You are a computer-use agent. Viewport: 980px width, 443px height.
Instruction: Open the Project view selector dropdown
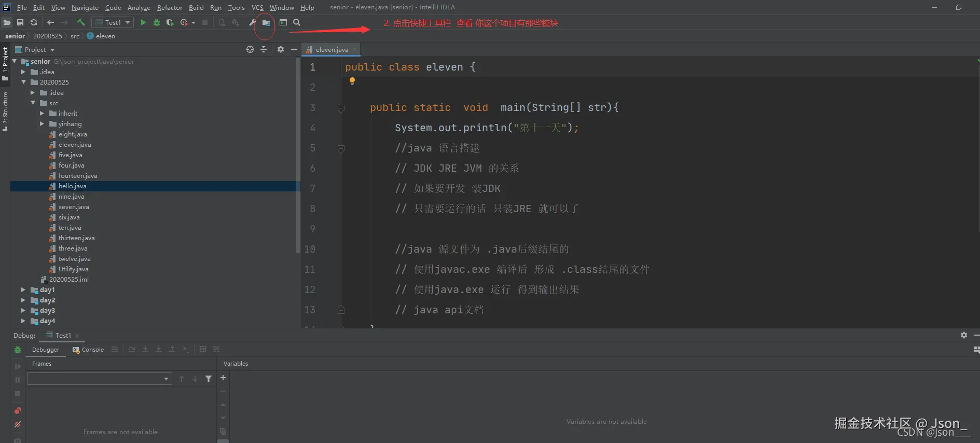point(35,49)
